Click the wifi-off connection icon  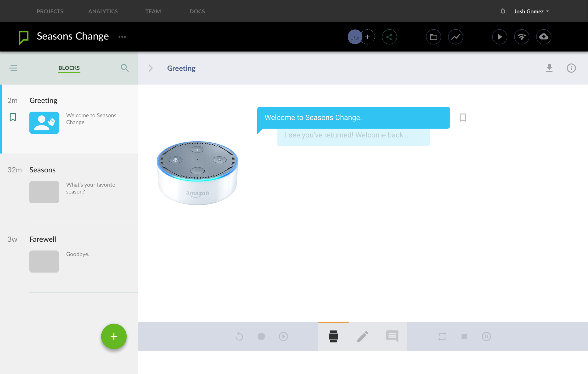click(x=522, y=37)
